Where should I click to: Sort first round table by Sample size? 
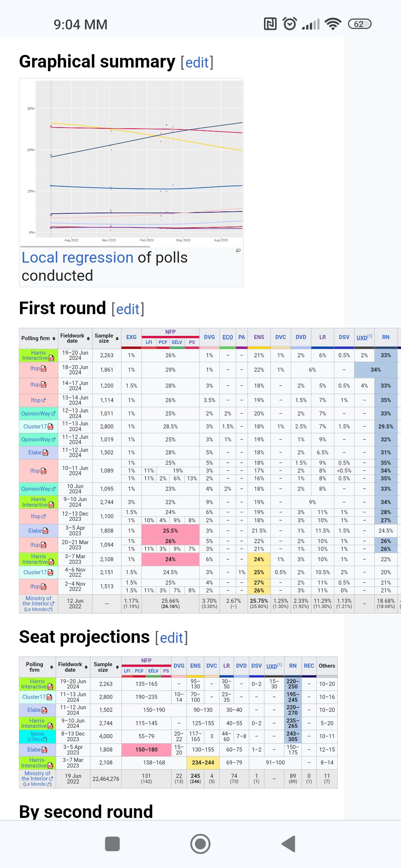117,338
